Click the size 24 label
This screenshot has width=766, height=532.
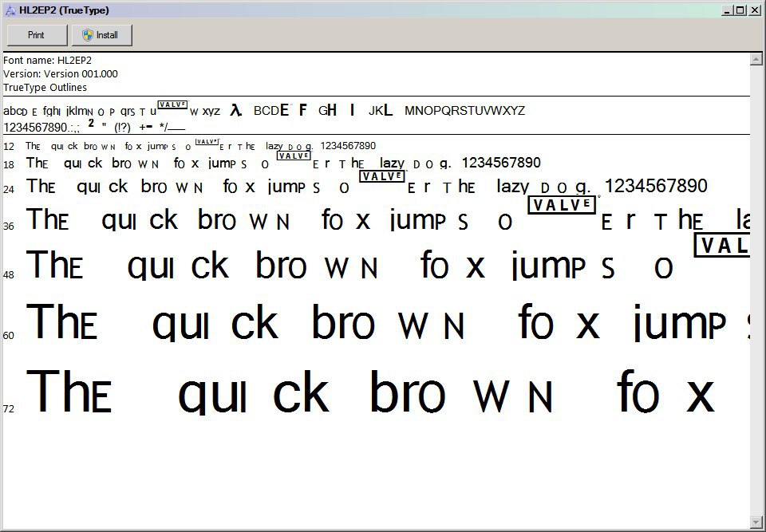[9, 190]
